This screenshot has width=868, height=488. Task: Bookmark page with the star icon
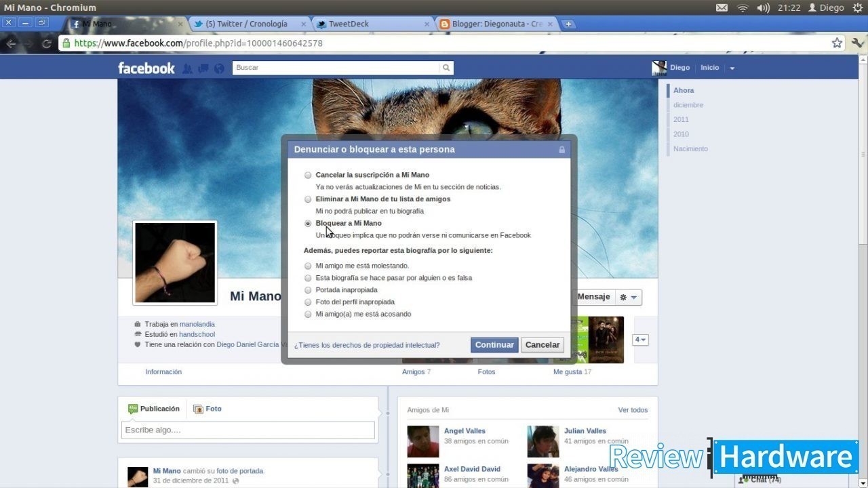point(837,43)
